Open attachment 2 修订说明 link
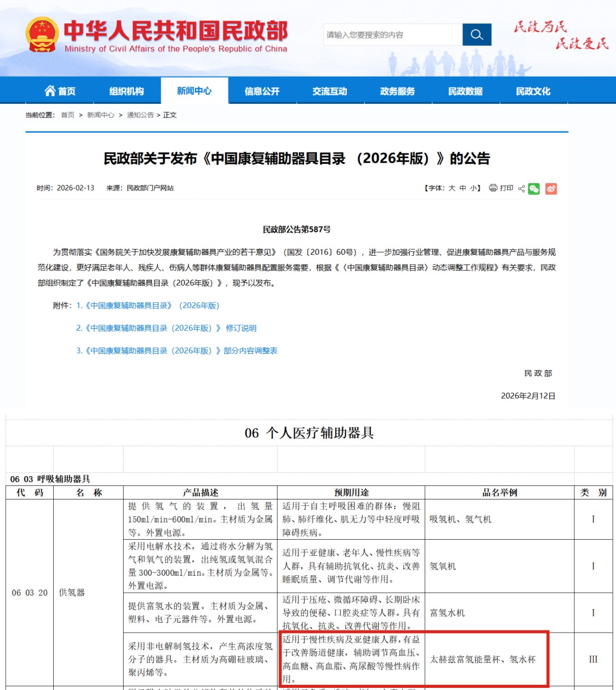Viewport: 616px width, 690px height. (166, 328)
